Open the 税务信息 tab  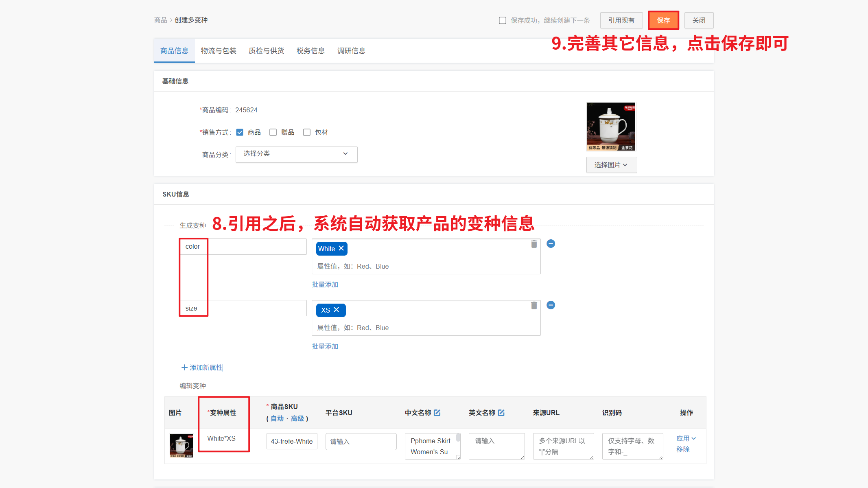(x=310, y=51)
